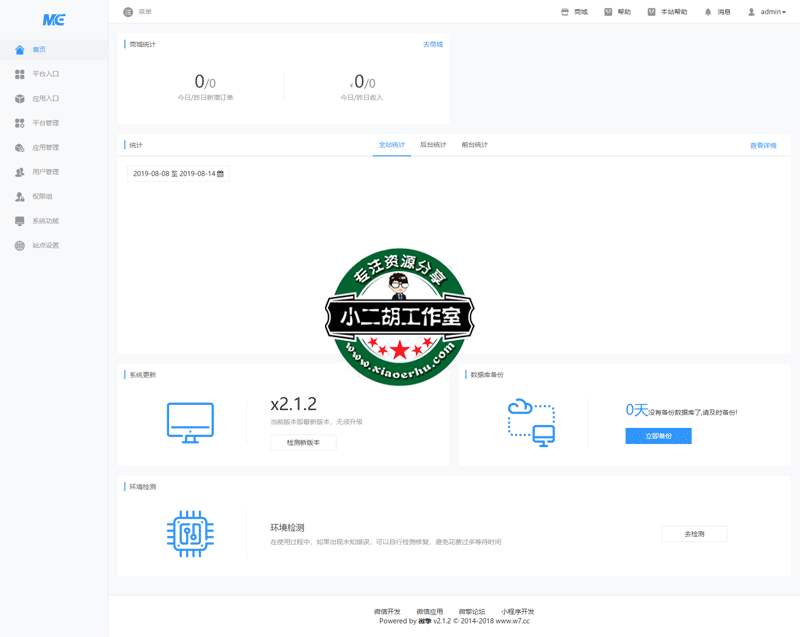Click the MC logo in the sidebar
The image size is (800, 637).
point(54,20)
